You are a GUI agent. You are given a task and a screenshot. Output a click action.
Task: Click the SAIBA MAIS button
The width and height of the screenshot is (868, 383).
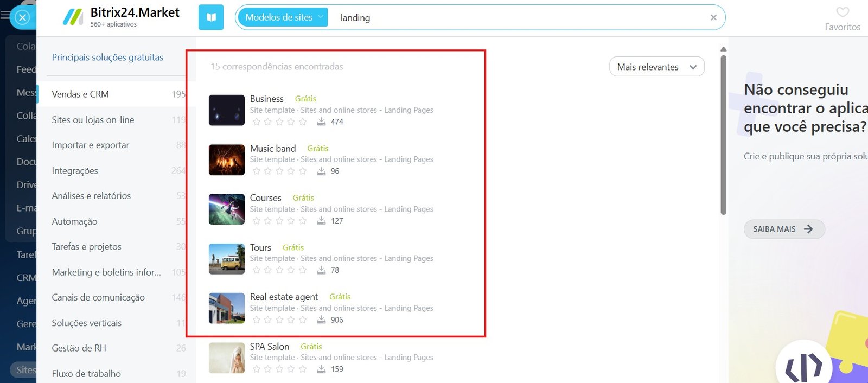click(784, 229)
